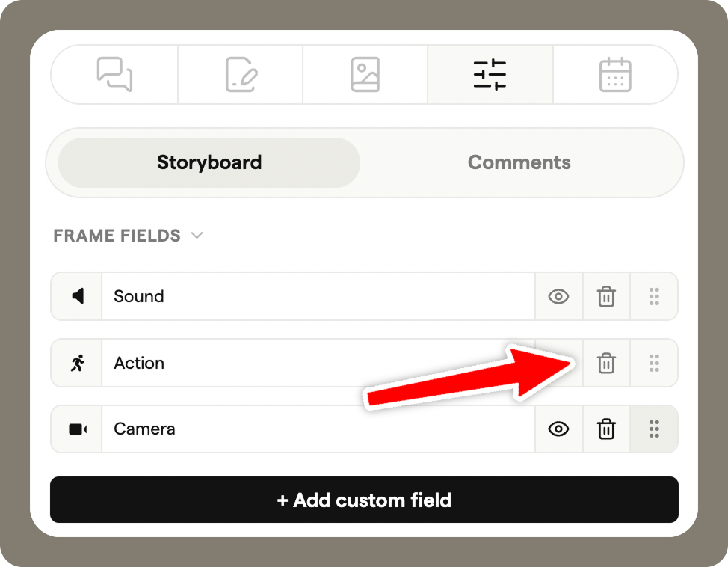The width and height of the screenshot is (728, 567).
Task: Switch to the Comments tab
Action: click(x=519, y=162)
